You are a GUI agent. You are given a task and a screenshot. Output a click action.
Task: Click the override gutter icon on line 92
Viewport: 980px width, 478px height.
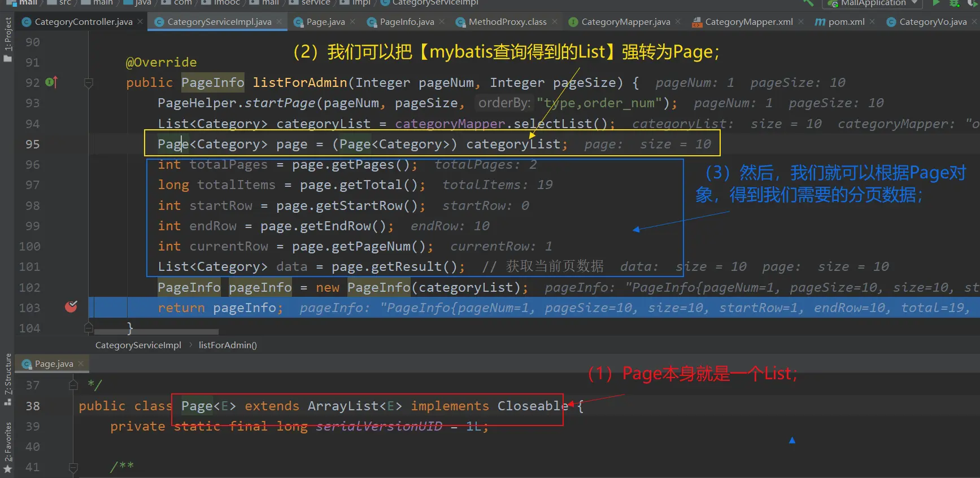pyautogui.click(x=51, y=82)
